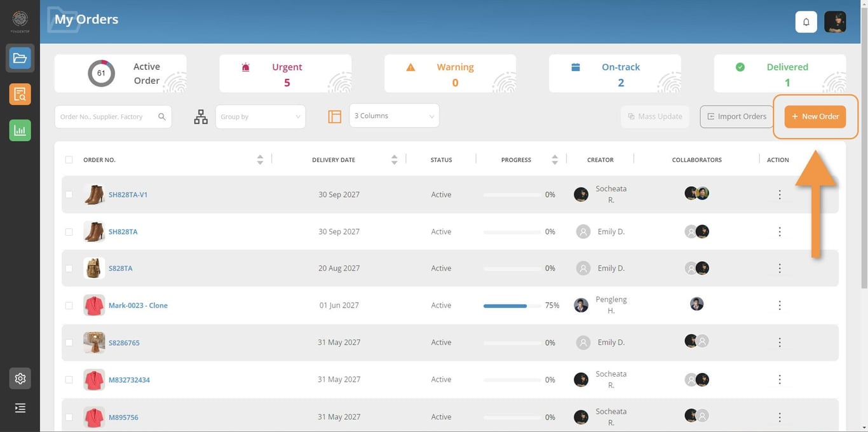868x432 pixels.
Task: Open order link Mark-0023 - Clone
Action: click(x=138, y=306)
